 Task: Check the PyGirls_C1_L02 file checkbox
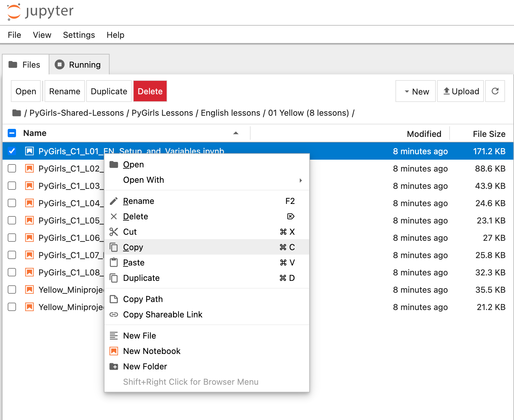pos(12,168)
